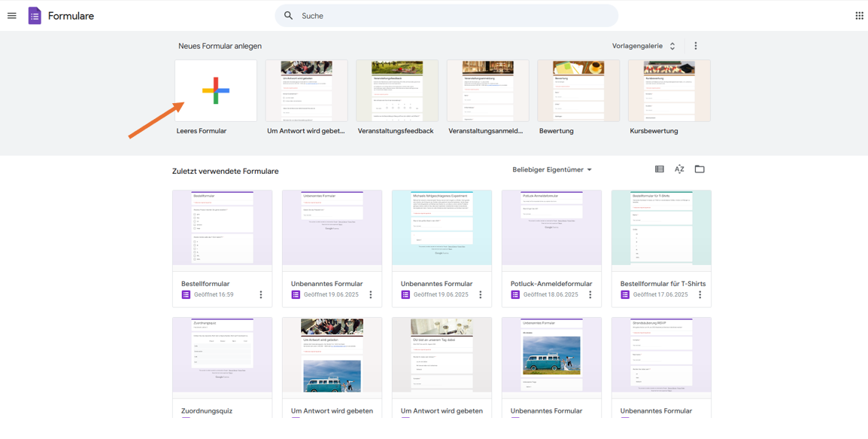Click into the Suche search field
The image size is (868, 439).
coord(451,16)
